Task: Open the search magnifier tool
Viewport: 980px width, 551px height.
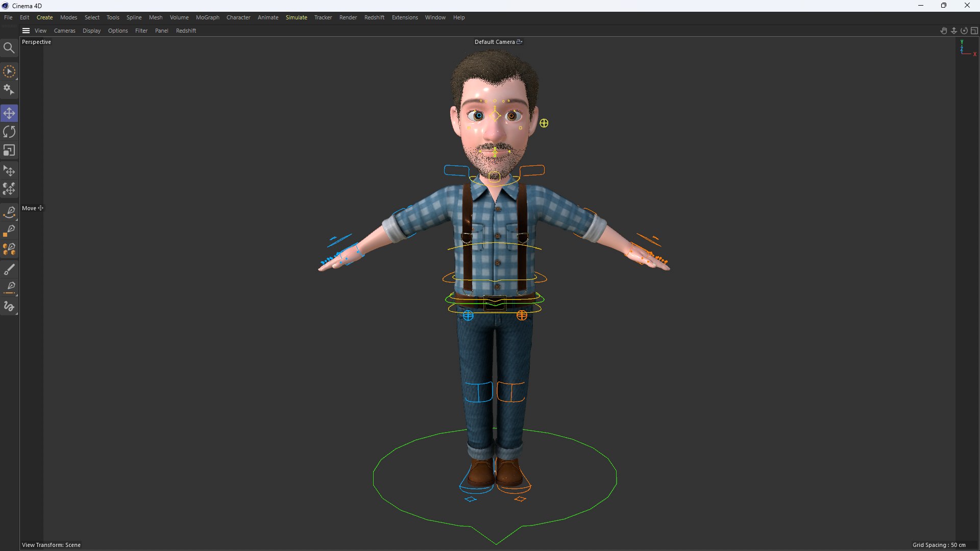Action: pos(9,48)
